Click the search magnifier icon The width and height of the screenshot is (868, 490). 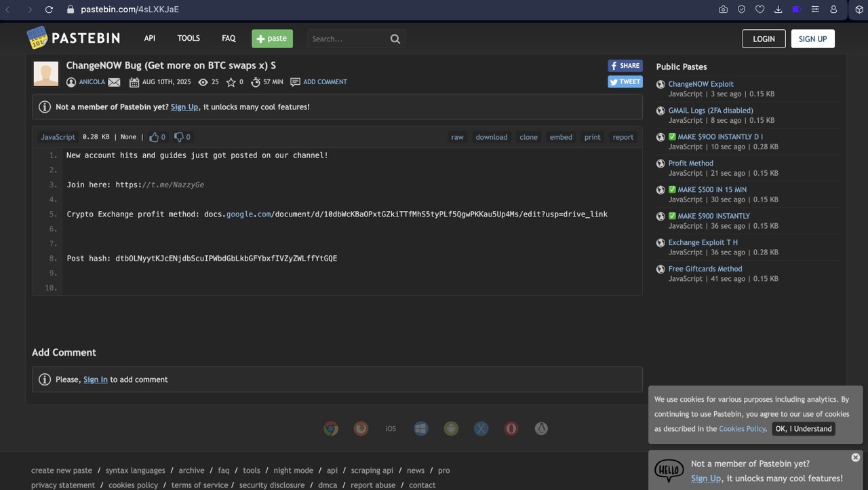(x=395, y=39)
